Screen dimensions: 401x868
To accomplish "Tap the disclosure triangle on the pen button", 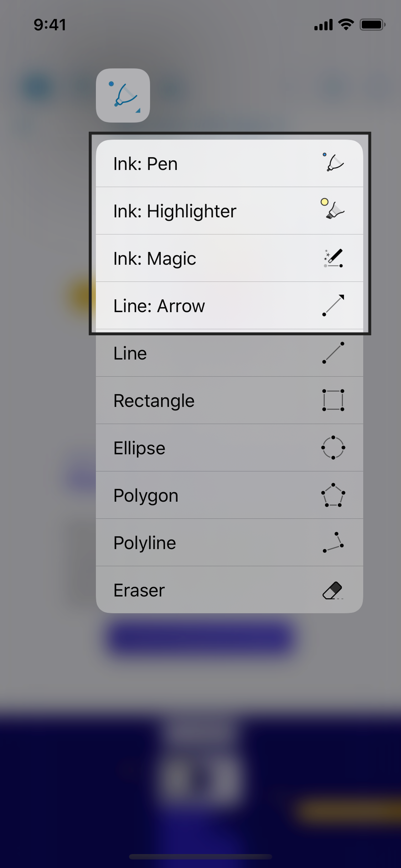I will [x=138, y=111].
